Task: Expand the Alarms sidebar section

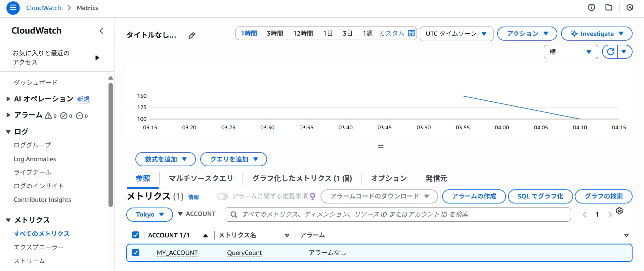Action: pos(8,115)
